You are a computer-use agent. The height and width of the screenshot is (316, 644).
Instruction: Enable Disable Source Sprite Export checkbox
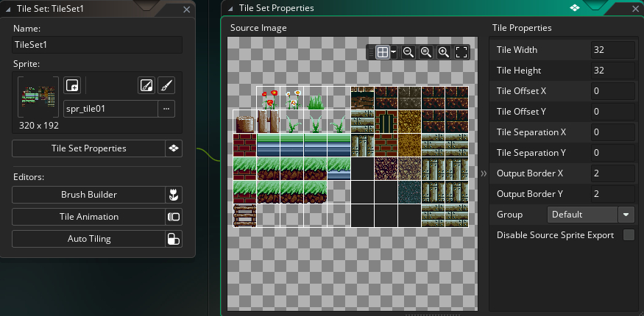pyautogui.click(x=629, y=235)
